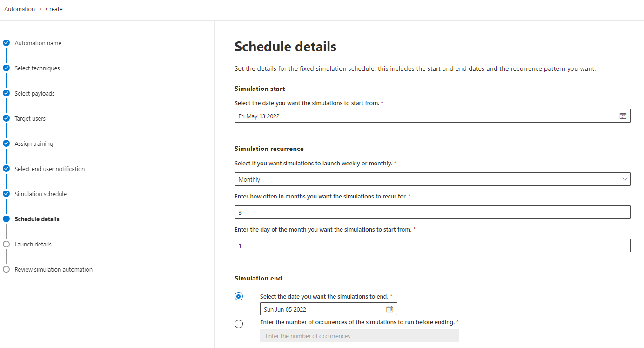Select the radio for number of occurrences
This screenshot has height=348, width=644.
239,323
